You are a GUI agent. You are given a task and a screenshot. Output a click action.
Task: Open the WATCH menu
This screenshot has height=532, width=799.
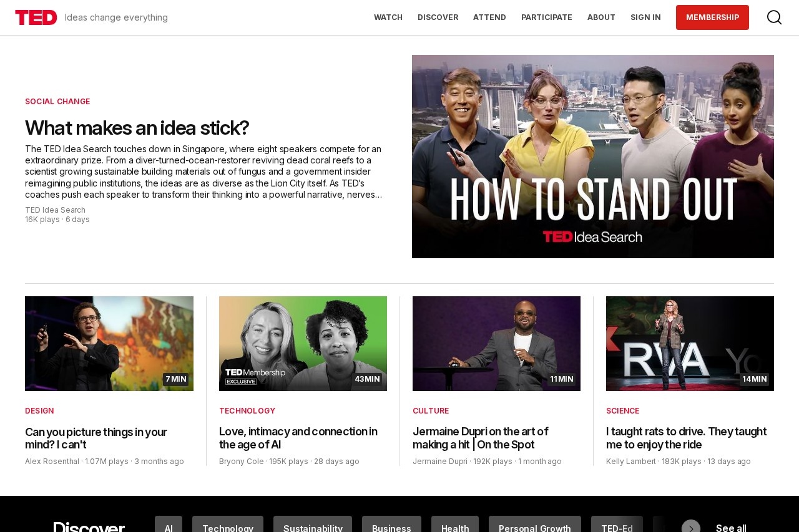[x=388, y=17]
